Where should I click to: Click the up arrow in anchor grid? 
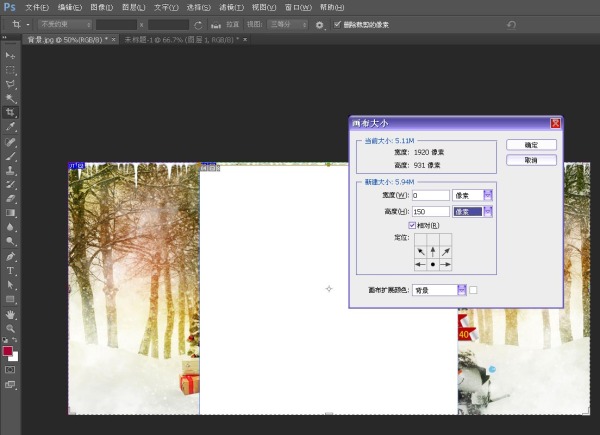(432, 251)
